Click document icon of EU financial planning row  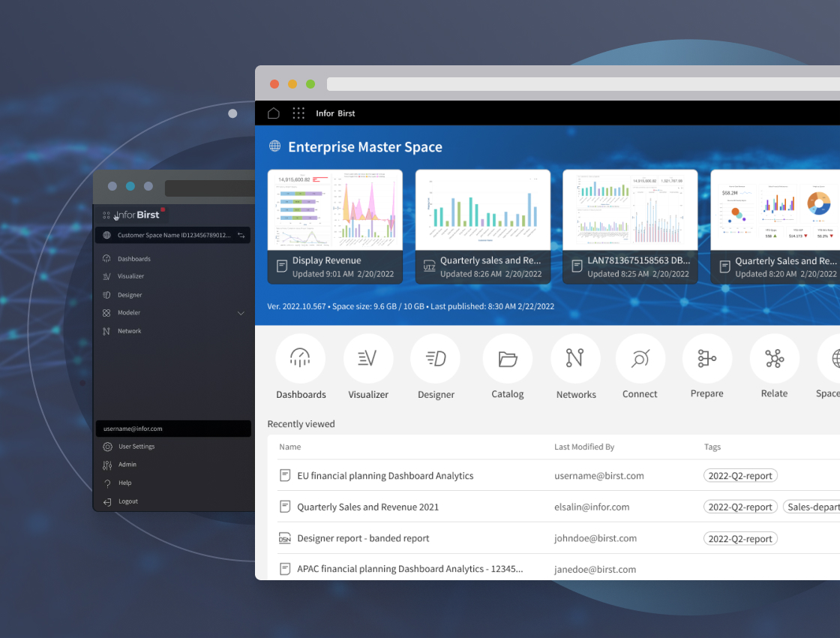285,476
